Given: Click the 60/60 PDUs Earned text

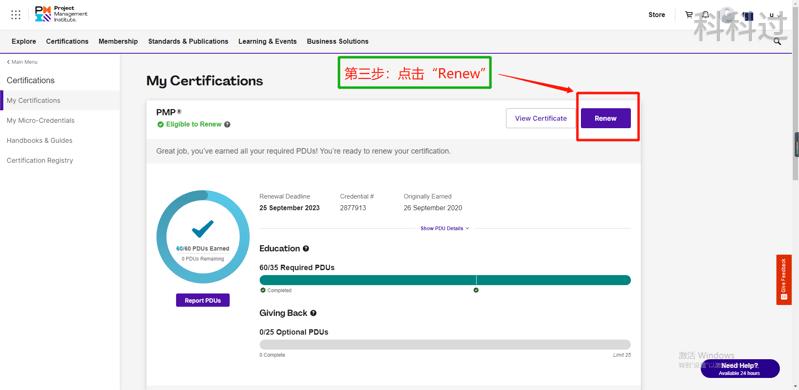Looking at the screenshot, I should click(203, 248).
